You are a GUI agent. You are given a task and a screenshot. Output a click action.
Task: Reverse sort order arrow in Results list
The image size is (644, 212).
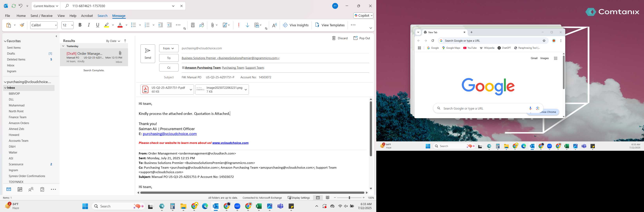pos(125,41)
